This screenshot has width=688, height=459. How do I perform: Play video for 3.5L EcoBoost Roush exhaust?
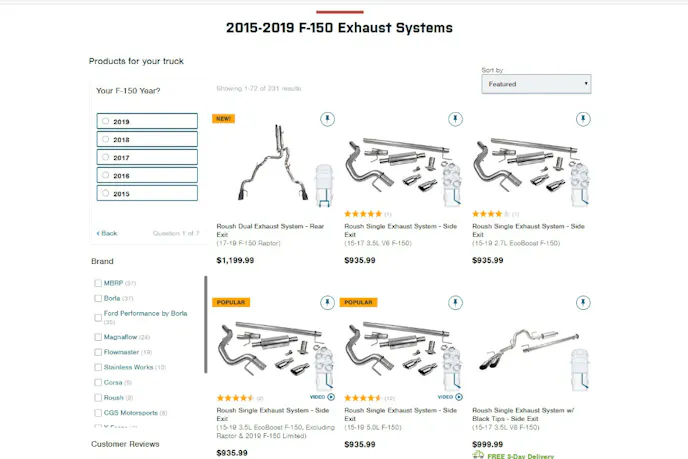pos(323,397)
